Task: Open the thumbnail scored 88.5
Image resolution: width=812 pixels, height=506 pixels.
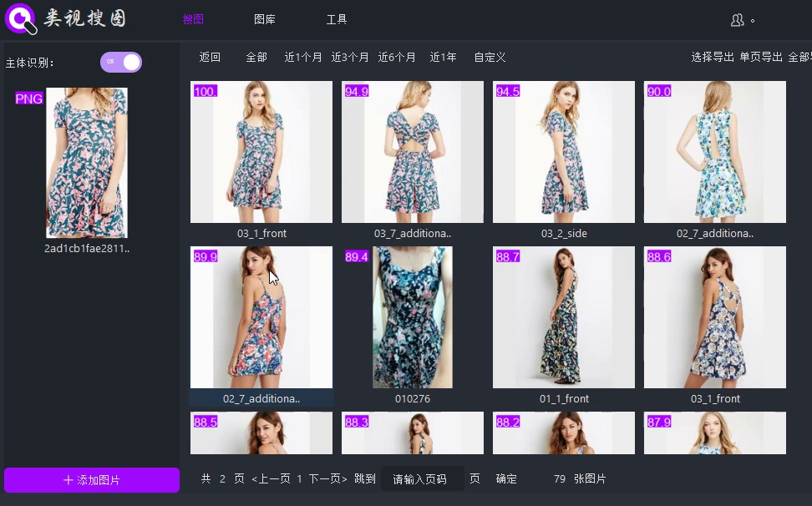Action: [261, 433]
